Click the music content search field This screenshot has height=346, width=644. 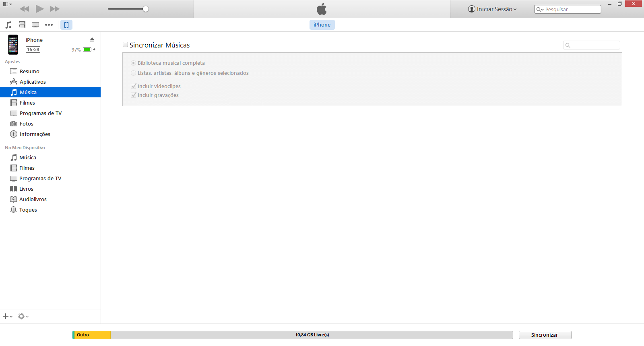coord(592,45)
